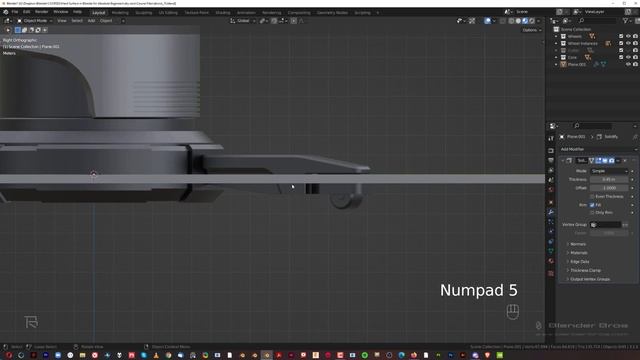Click the Outliner filter funnel icon
This screenshot has width=640, height=360.
coord(625,21)
